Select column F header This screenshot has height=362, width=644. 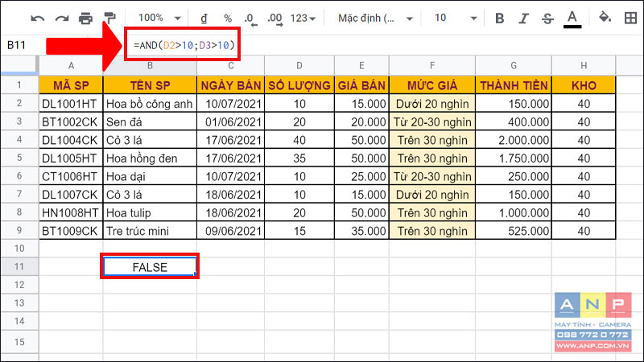(x=432, y=66)
